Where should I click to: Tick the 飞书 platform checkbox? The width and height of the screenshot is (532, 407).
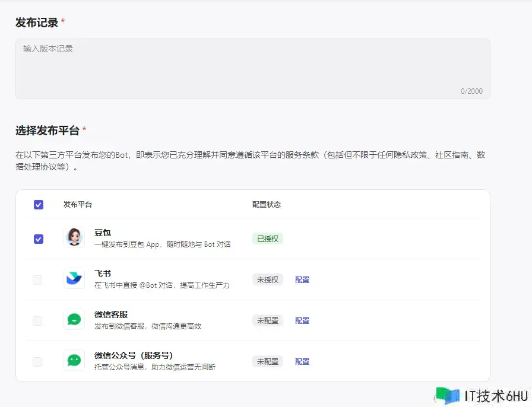(37, 280)
